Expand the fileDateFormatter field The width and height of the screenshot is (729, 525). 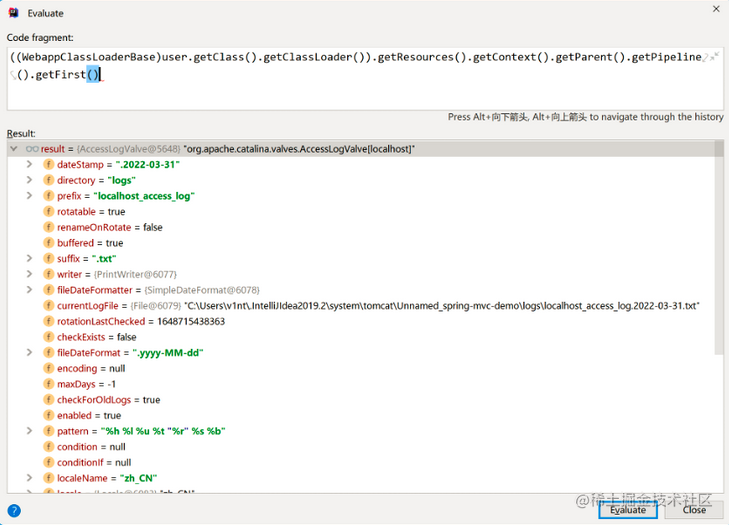(29, 290)
